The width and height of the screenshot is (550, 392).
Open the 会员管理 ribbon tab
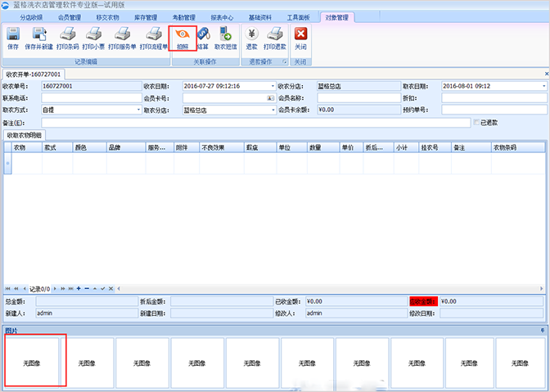[x=70, y=16]
